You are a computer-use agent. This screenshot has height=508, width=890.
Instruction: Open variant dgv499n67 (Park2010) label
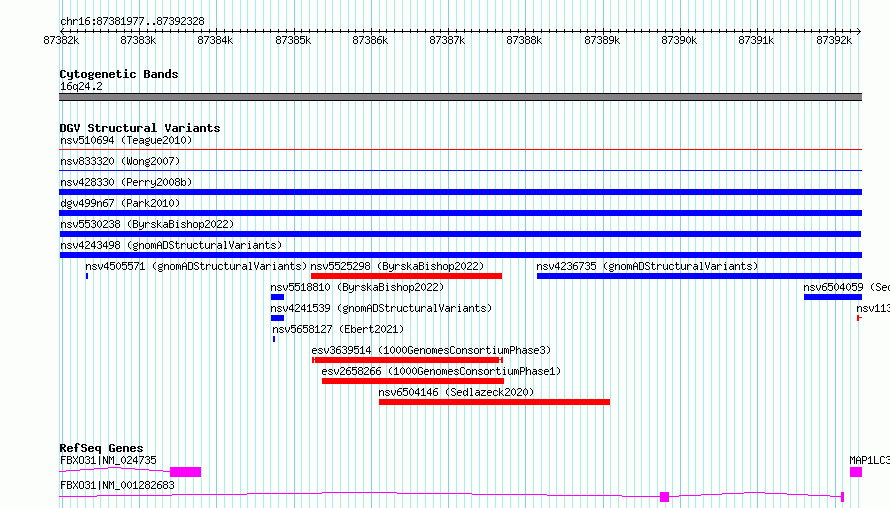pyautogui.click(x=120, y=203)
